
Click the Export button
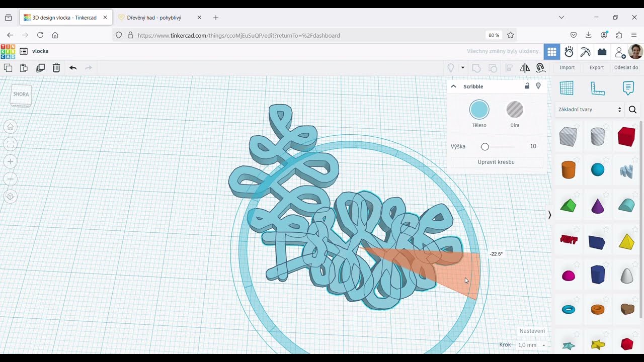coord(597,67)
